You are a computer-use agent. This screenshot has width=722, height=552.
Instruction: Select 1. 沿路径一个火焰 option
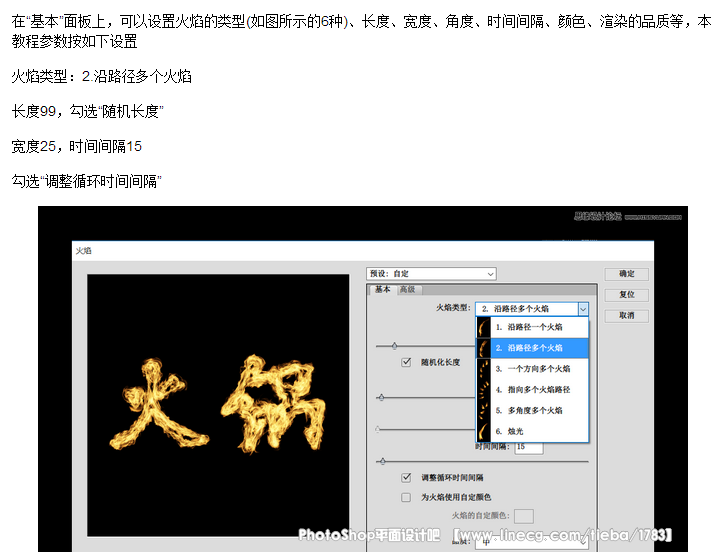pyautogui.click(x=533, y=327)
